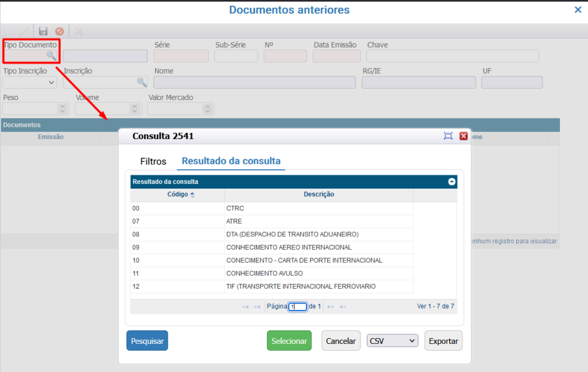
Task: Click the red cancel circle toolbar icon
Action: (60, 32)
